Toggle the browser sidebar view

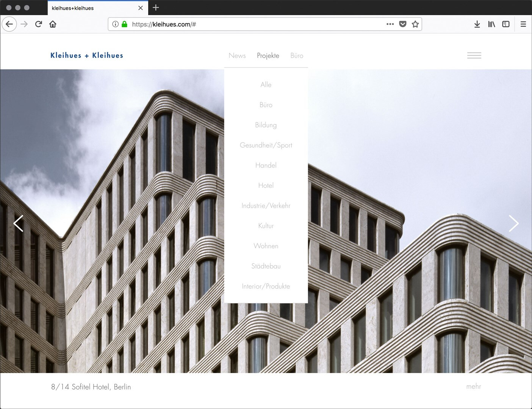tap(506, 24)
